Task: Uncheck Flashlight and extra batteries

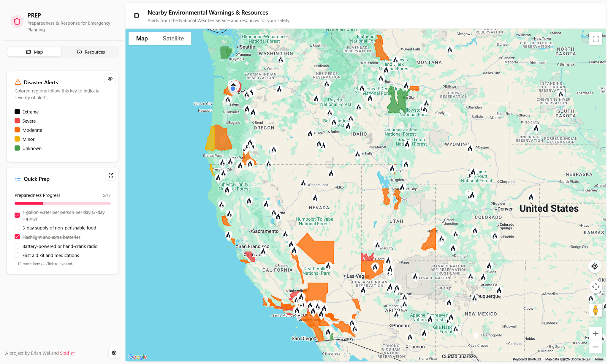Action: tap(17, 237)
